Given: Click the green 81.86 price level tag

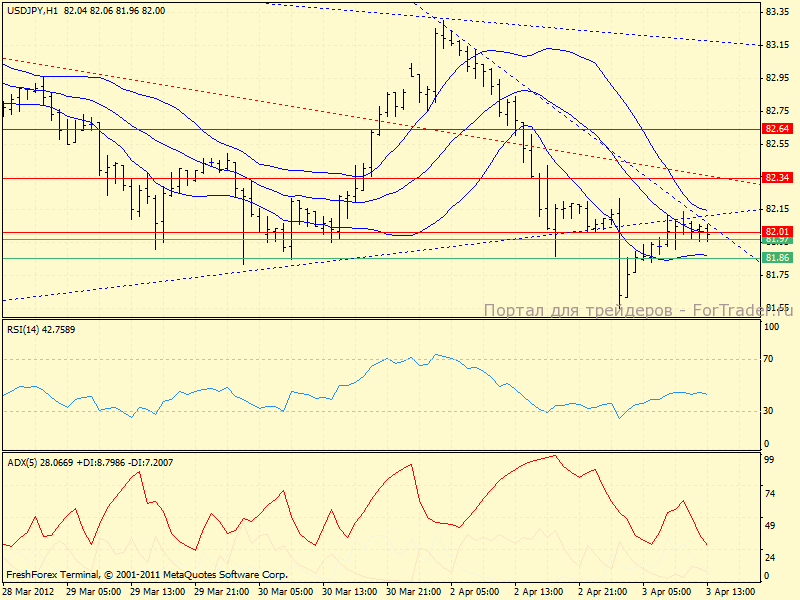Looking at the screenshot, I should [x=776, y=257].
